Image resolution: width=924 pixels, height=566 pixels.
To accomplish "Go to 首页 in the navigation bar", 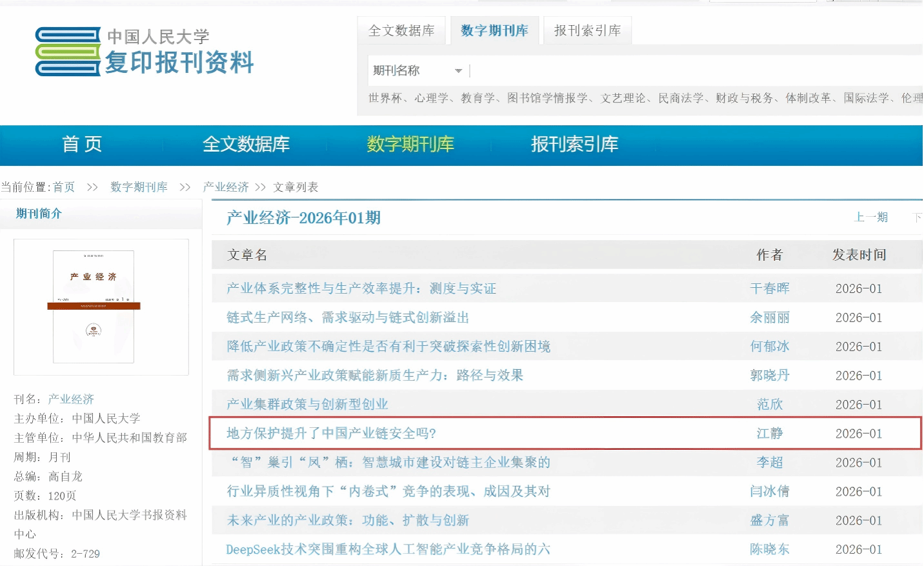I will (x=82, y=144).
